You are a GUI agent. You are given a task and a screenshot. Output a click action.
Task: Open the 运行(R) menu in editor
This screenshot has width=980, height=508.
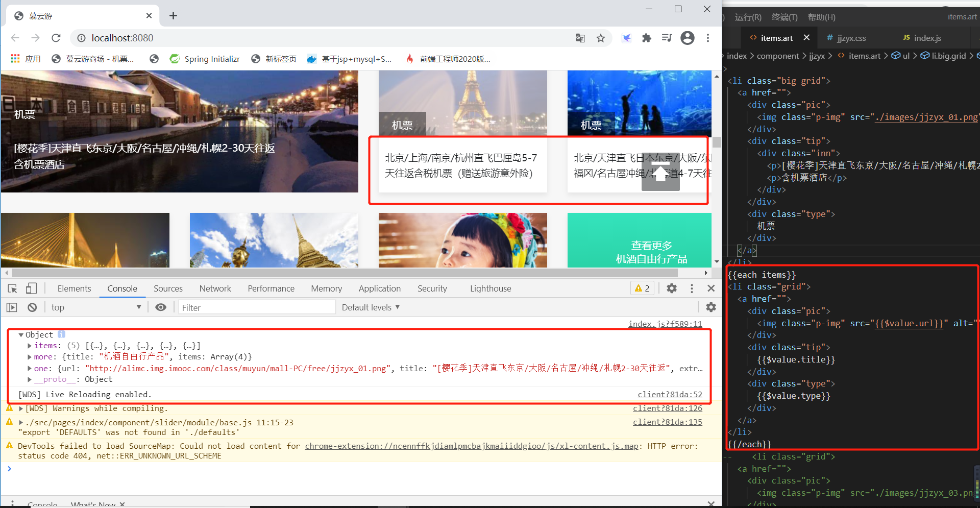[x=748, y=17]
